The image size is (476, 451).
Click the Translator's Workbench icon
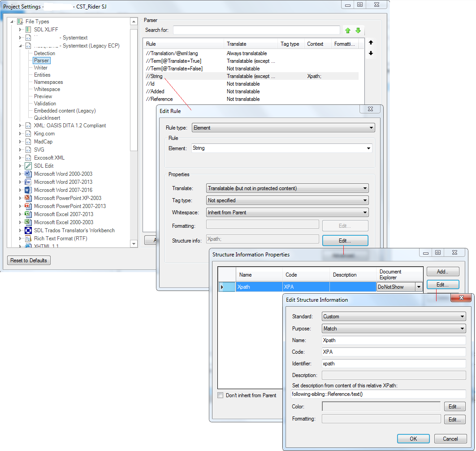point(28,230)
